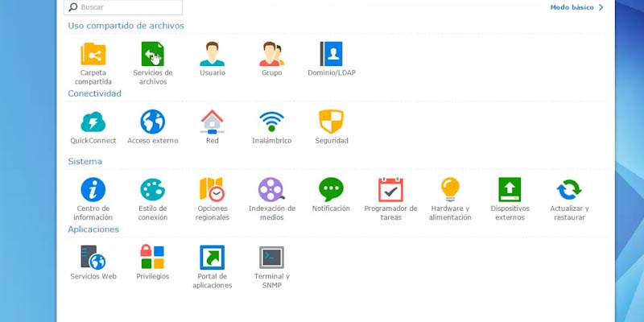Click the Buscar search field

123,7
